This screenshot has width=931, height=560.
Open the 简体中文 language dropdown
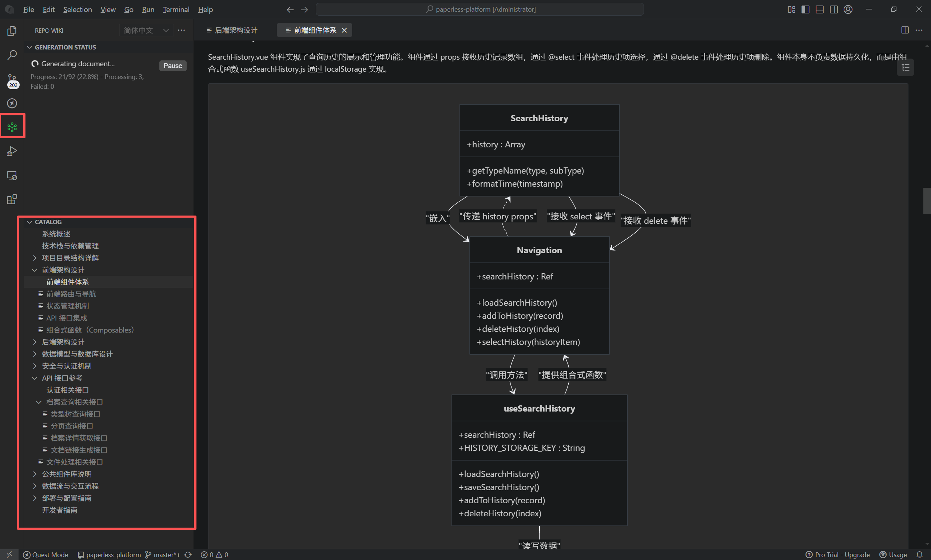[x=146, y=30]
